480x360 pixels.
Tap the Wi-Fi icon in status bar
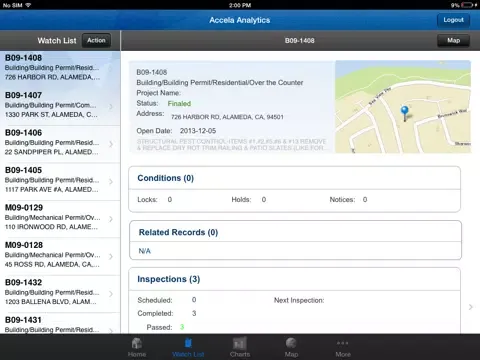[28, 5]
